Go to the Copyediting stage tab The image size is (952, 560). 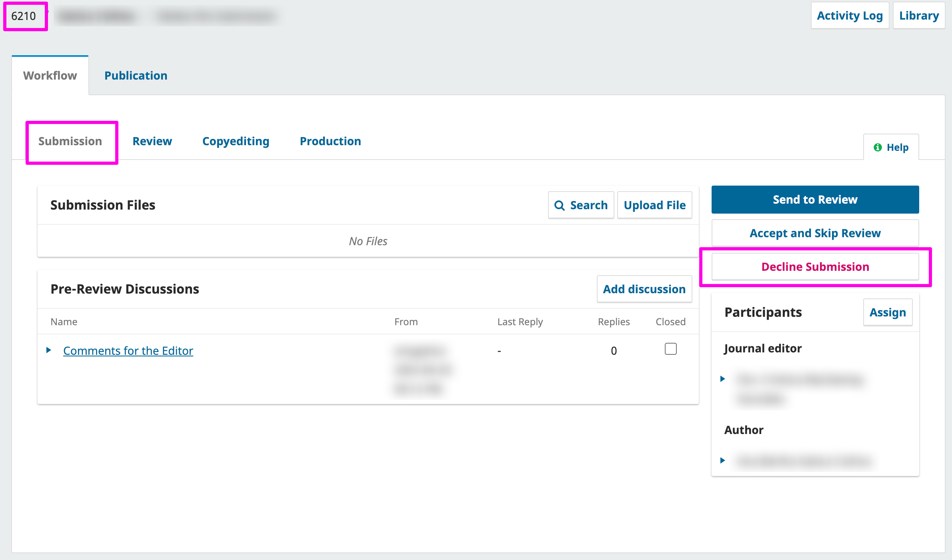pyautogui.click(x=236, y=141)
